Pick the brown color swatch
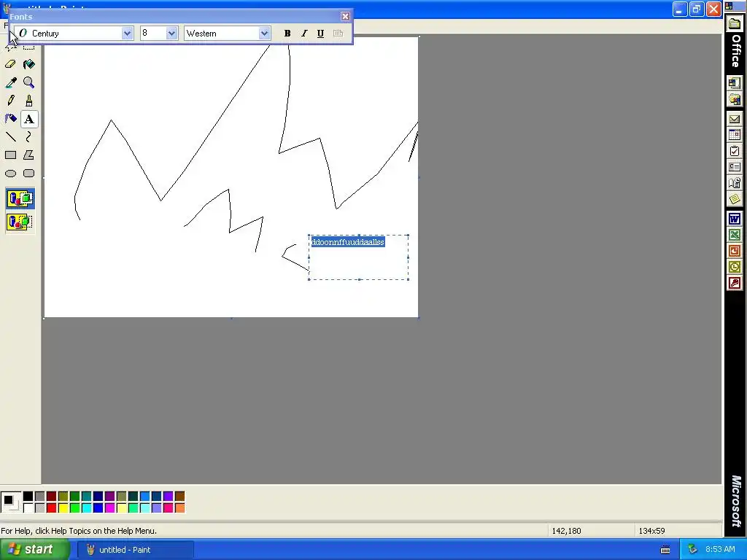 click(x=179, y=497)
